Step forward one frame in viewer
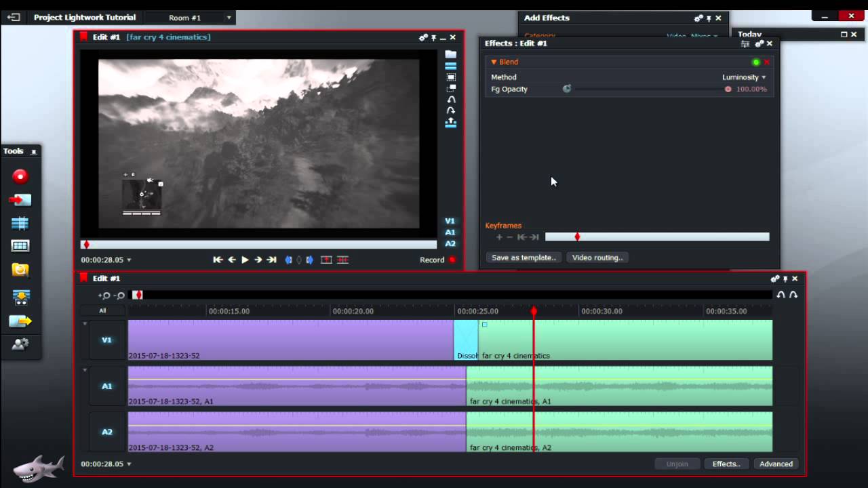The width and height of the screenshot is (868, 488). (x=258, y=260)
